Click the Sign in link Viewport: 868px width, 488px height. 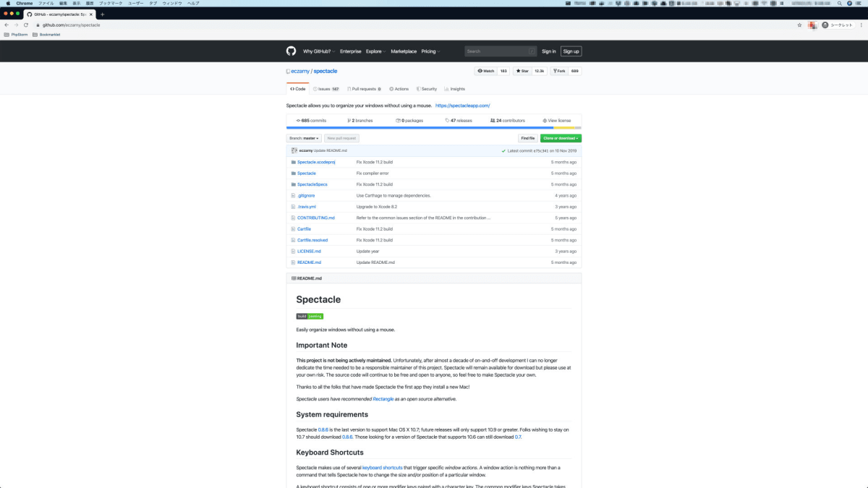(x=549, y=51)
